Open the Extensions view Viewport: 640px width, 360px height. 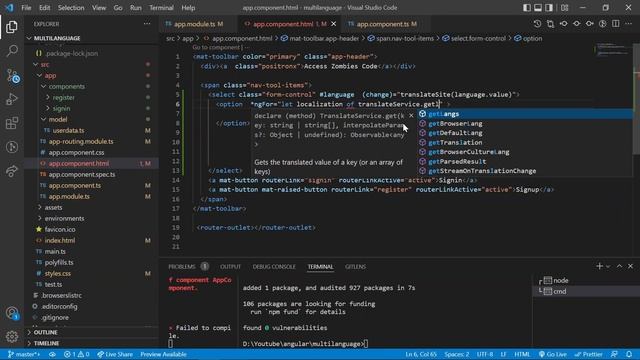click(12, 123)
